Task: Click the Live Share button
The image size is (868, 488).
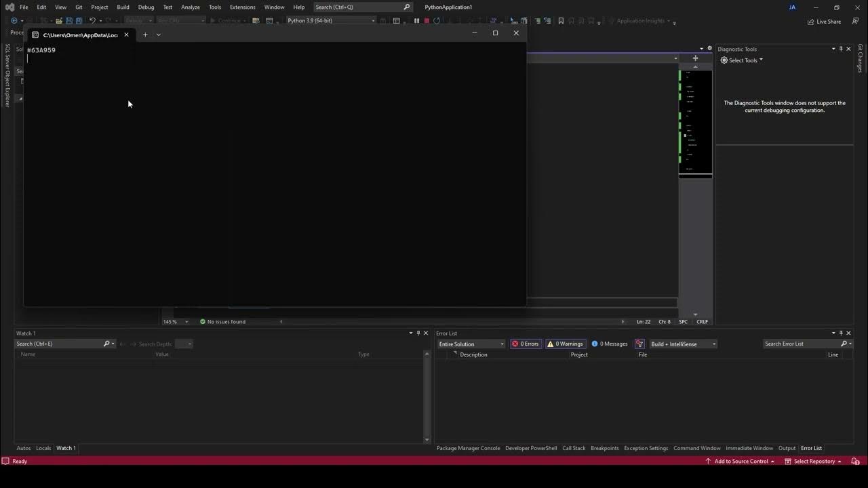Action: 825,22
